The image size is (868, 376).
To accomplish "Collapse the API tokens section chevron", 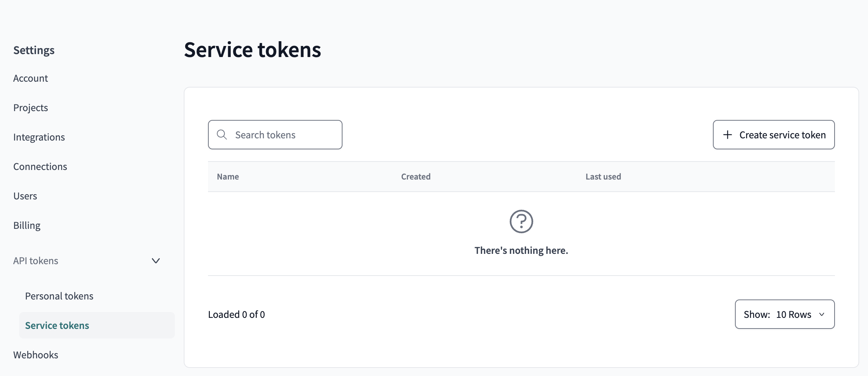I will [155, 261].
